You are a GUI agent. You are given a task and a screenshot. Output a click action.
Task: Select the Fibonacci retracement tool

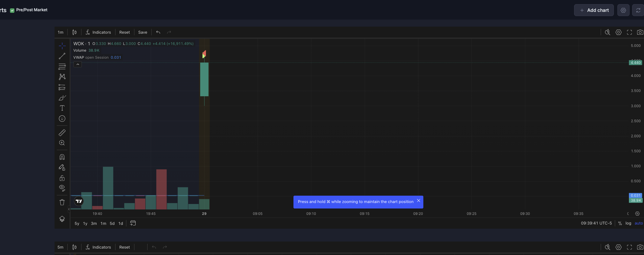[62, 67]
